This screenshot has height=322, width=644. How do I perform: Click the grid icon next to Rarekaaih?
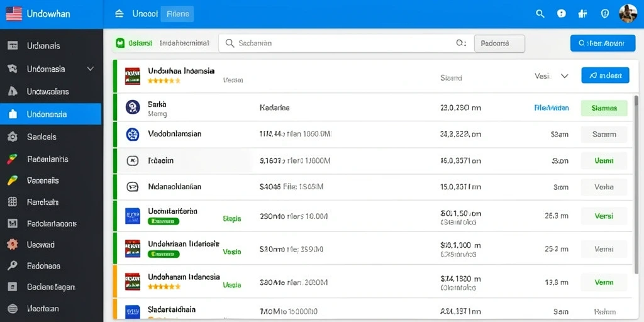[13, 202]
